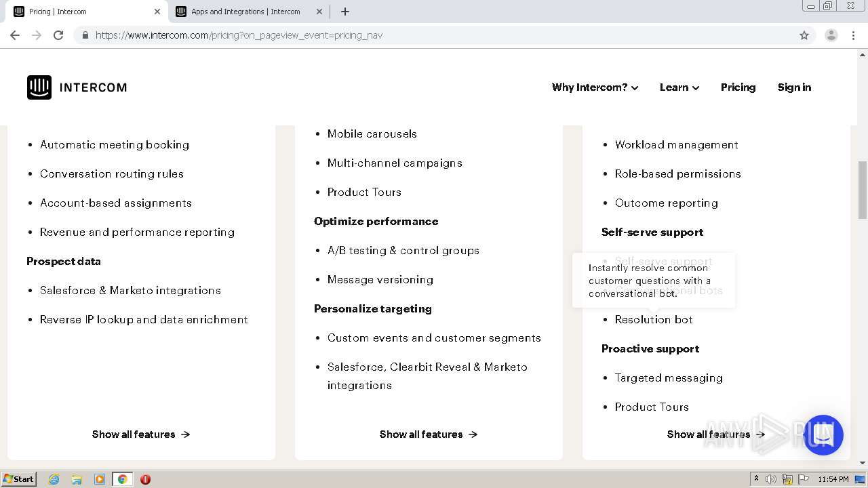Click Conversation routing rules item
This screenshot has width=868, height=488.
pos(112,174)
